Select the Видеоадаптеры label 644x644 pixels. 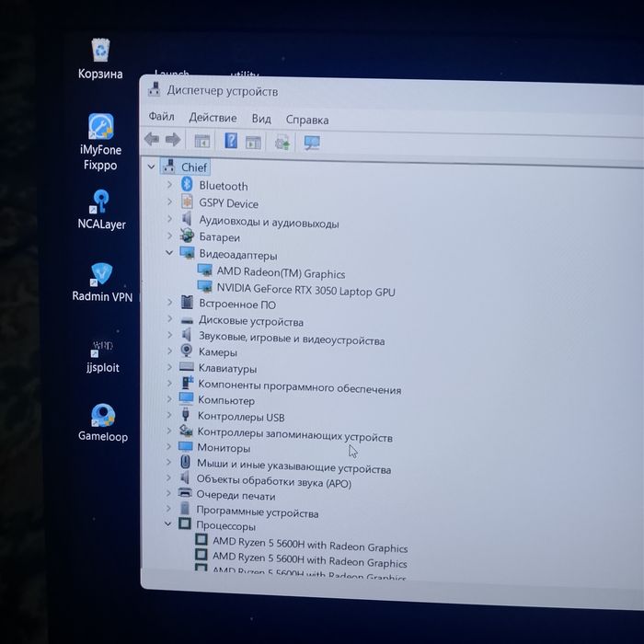point(238,255)
